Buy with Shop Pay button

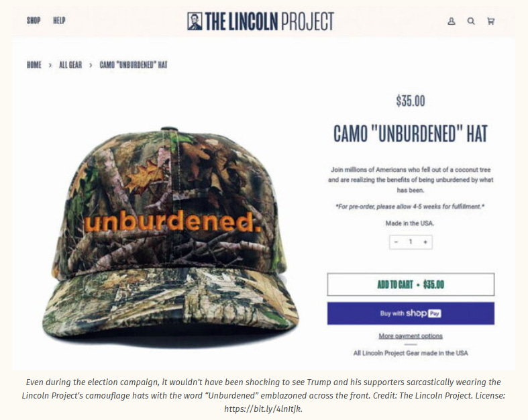click(411, 313)
